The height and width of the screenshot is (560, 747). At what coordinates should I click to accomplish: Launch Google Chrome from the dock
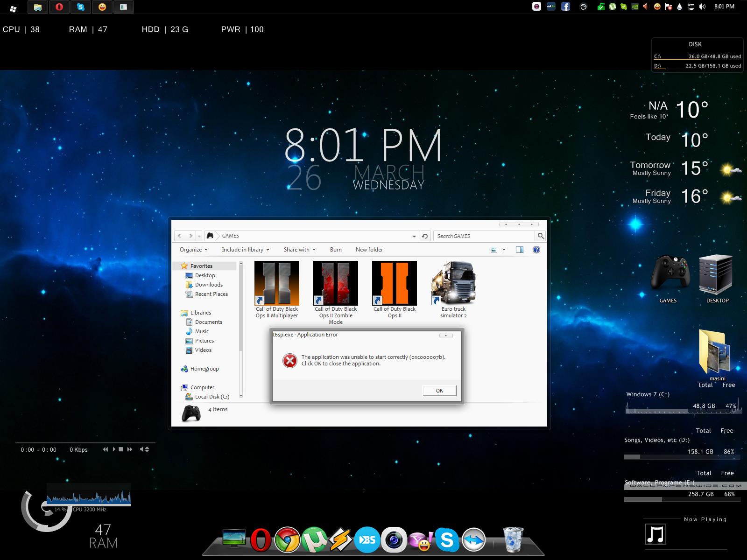pos(287,540)
